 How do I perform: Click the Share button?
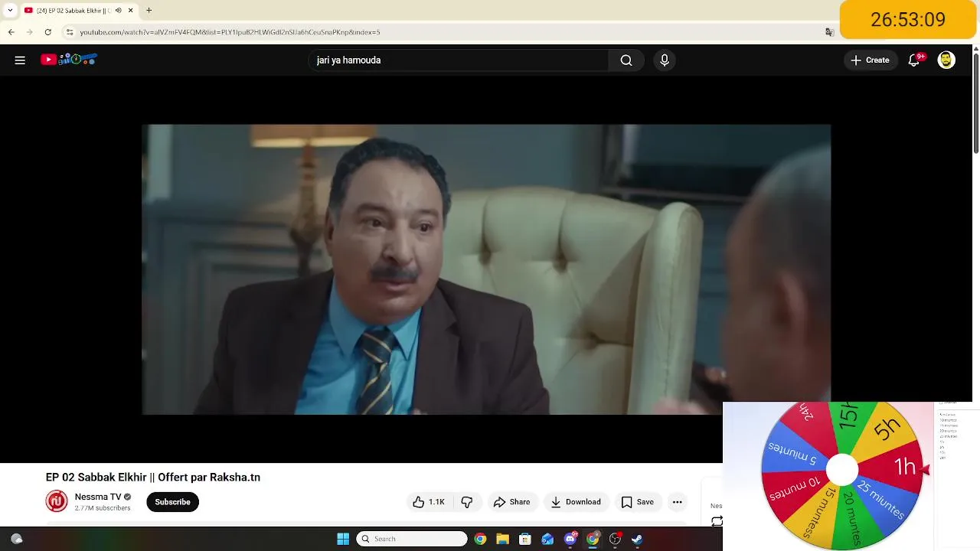click(x=511, y=502)
